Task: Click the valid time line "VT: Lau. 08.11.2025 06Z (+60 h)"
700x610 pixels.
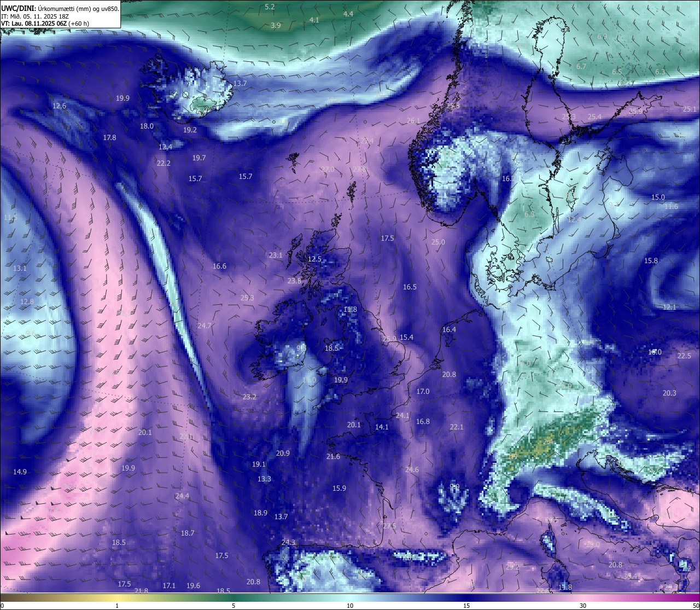Action: pos(45,24)
